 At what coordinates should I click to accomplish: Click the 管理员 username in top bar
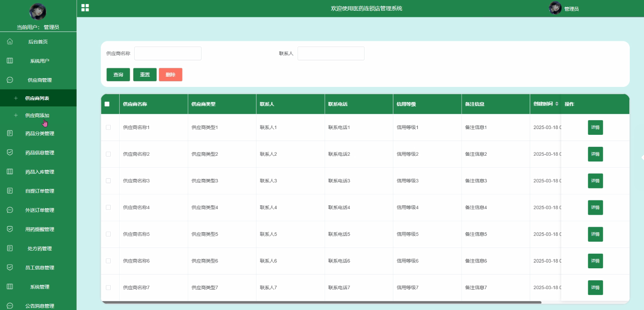[x=571, y=9]
